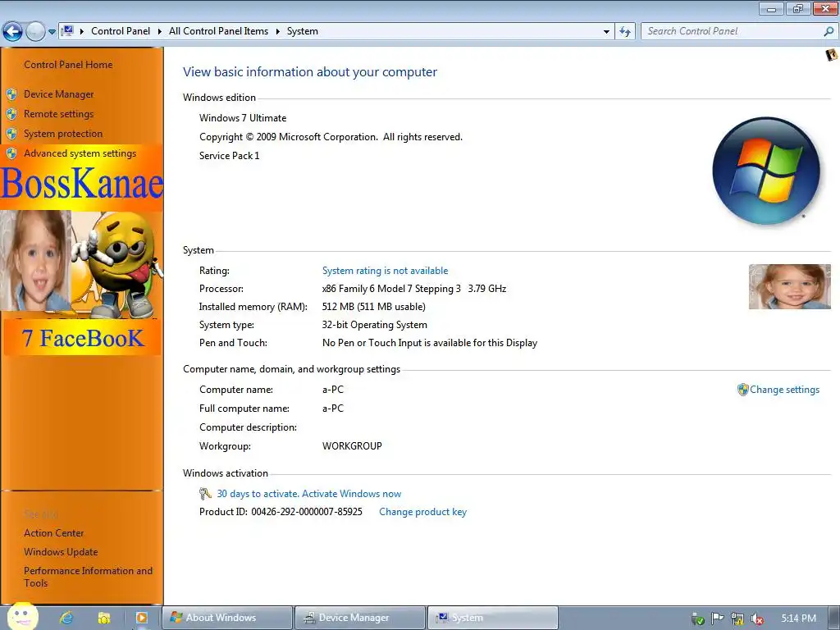The image size is (840, 630).
Task: Click the child photo beside System section
Action: coord(790,286)
